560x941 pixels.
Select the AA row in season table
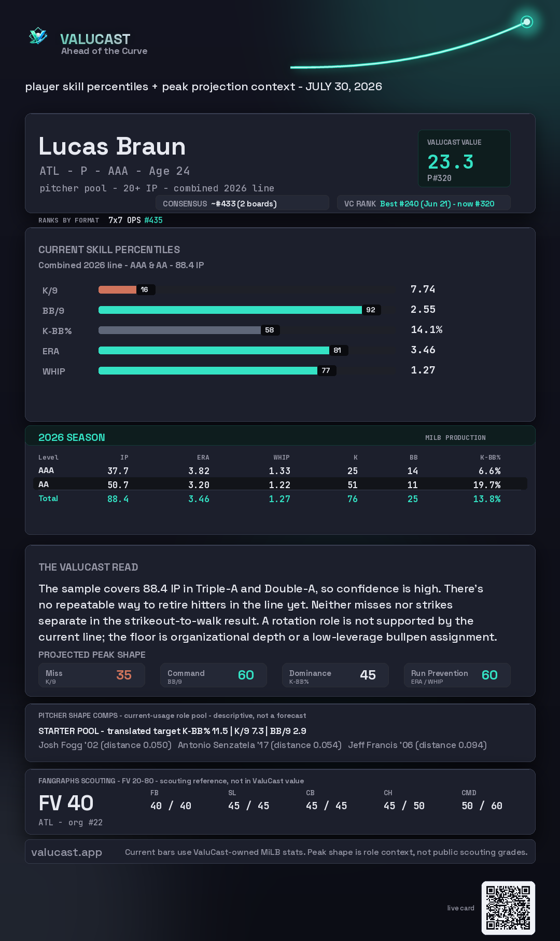click(x=280, y=484)
